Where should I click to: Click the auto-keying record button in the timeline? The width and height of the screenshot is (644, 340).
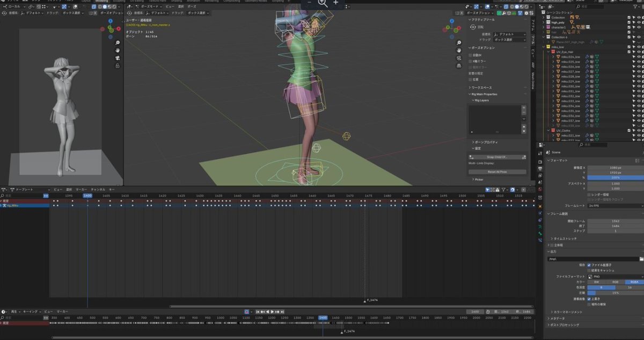247,312
